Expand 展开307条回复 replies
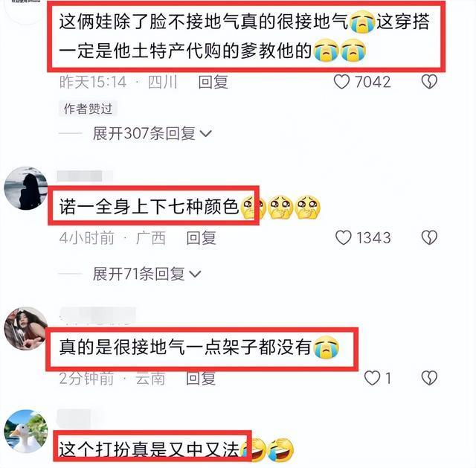The image size is (476, 468). pos(152,133)
